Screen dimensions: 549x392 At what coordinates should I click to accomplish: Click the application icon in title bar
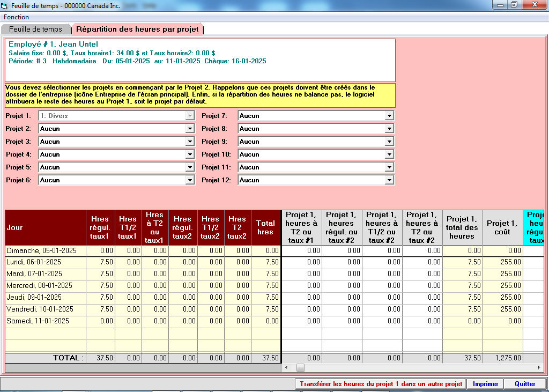point(6,5)
